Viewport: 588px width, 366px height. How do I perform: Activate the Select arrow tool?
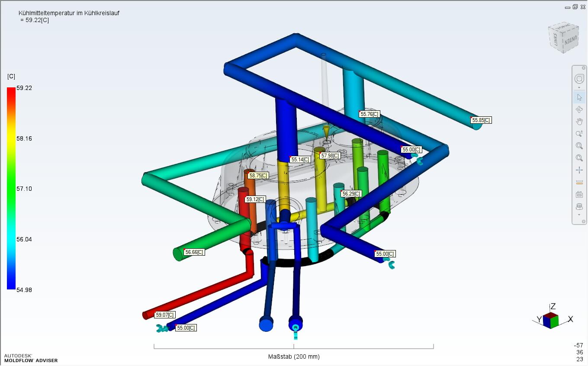579,97
